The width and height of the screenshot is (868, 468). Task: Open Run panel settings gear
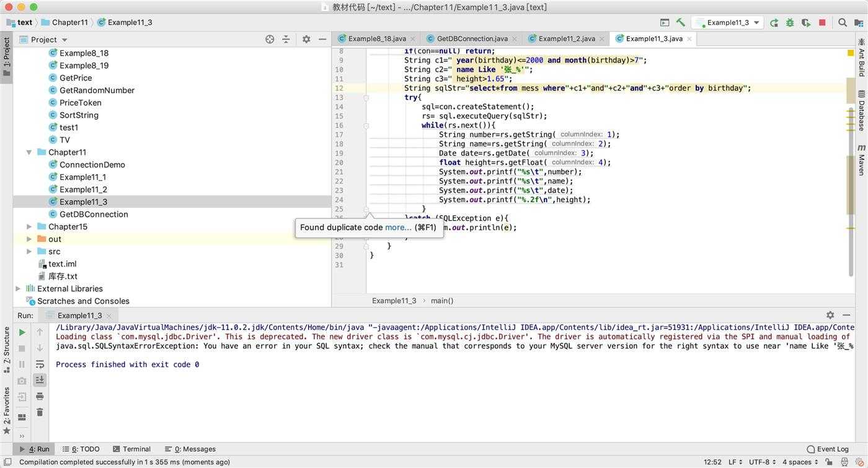(x=830, y=315)
